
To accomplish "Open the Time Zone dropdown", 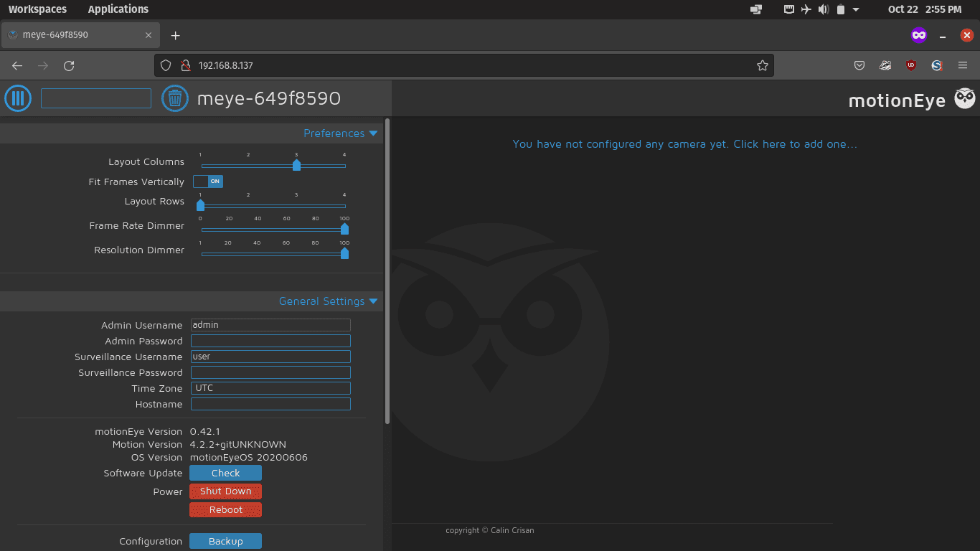I will pos(270,388).
